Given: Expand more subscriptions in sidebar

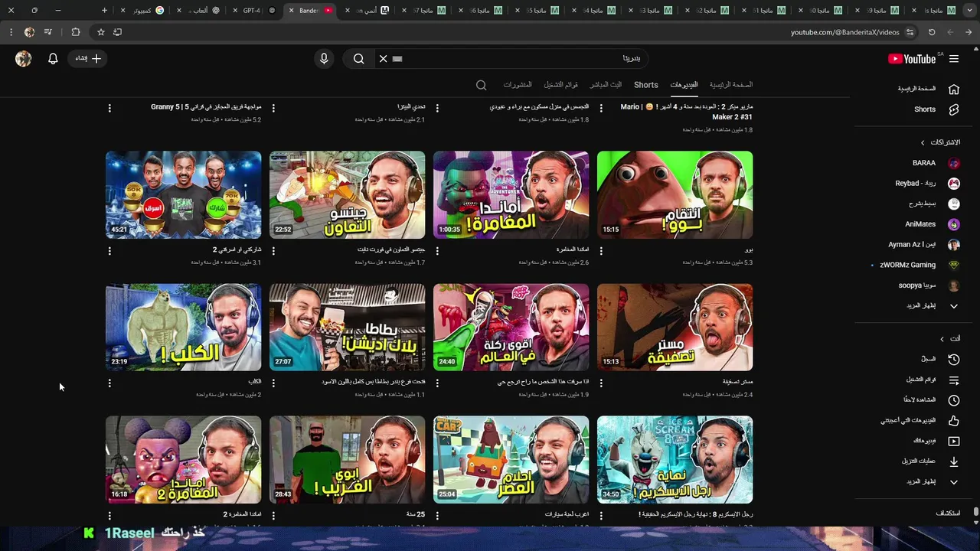Looking at the screenshot, I should tap(932, 306).
